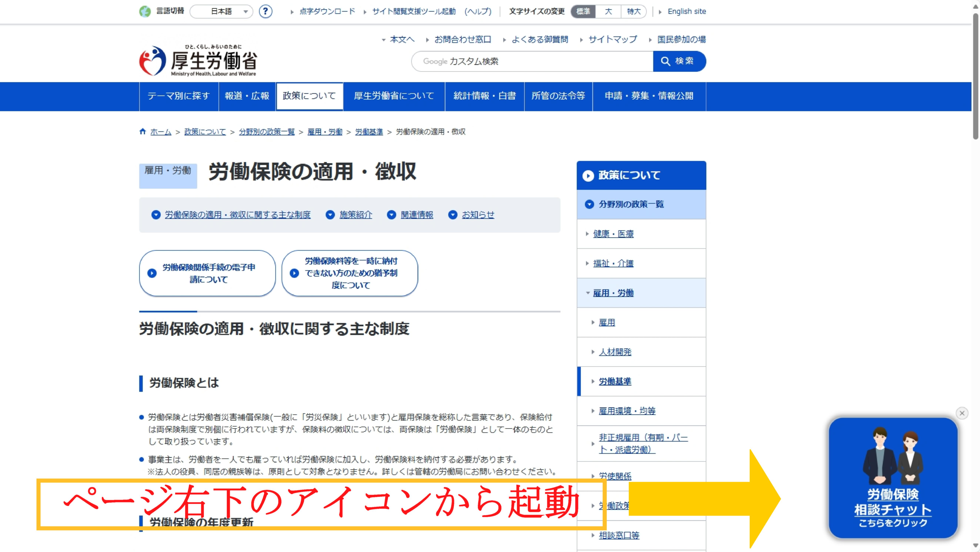Viewport: 980px width, 552px height.
Task: Close the 労働保険 chat popup
Action: tap(962, 413)
